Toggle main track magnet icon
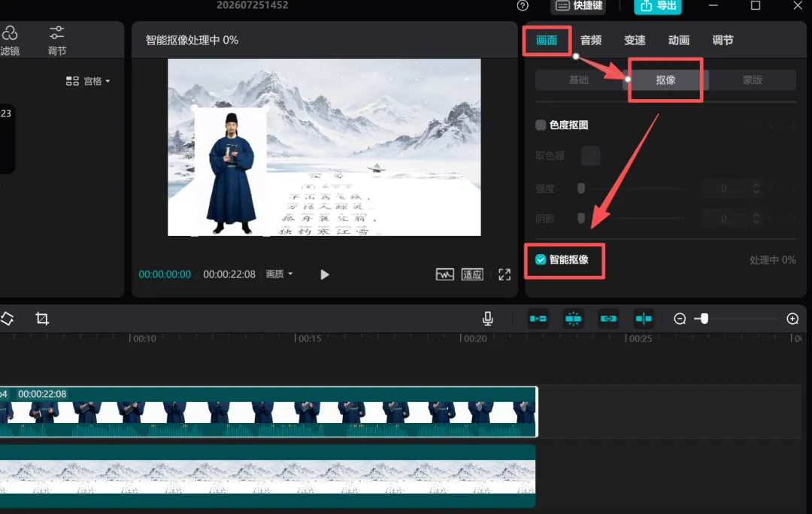The image size is (812, 514). pos(538,319)
